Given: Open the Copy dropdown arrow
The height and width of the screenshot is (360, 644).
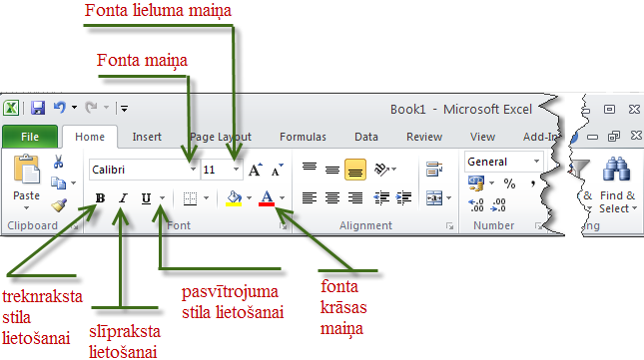Looking at the screenshot, I should [74, 182].
